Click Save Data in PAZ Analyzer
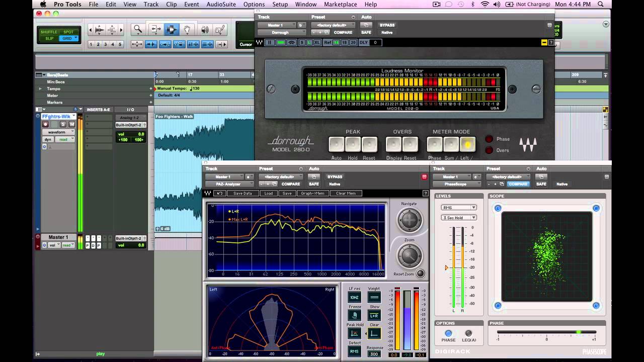 (243, 194)
